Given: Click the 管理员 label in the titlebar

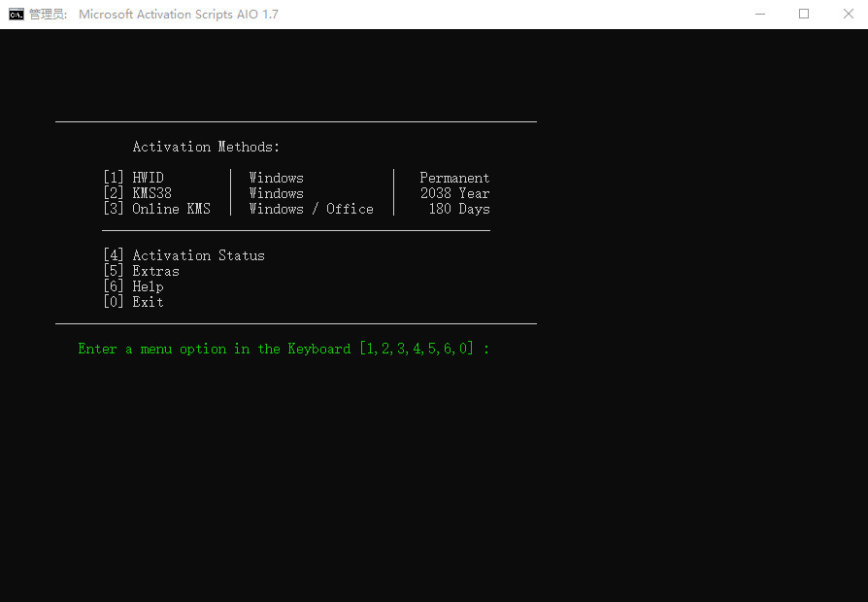Looking at the screenshot, I should [x=47, y=14].
